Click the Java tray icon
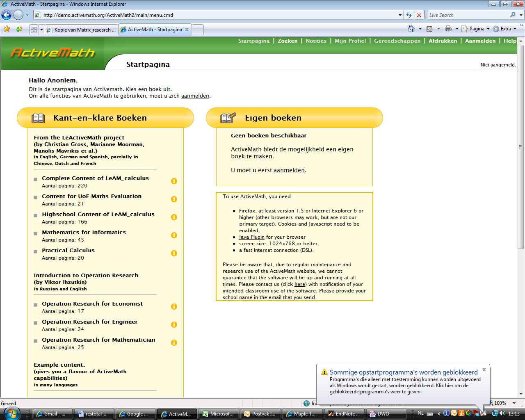This screenshot has width=525, height=420. tap(461, 413)
